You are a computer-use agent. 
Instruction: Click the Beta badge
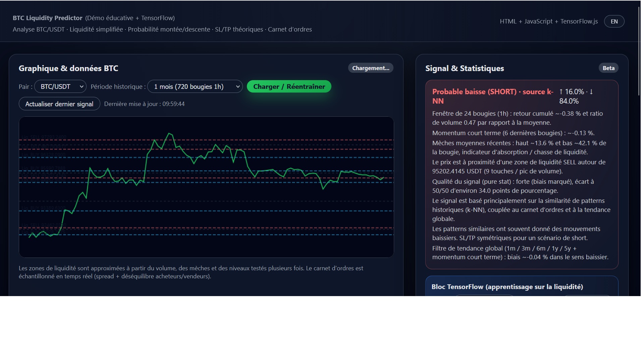[x=608, y=68]
